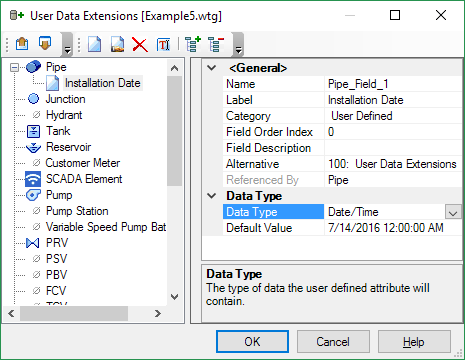Click the tree's scroll down arrow
This screenshot has width=465, height=360.
174,296
